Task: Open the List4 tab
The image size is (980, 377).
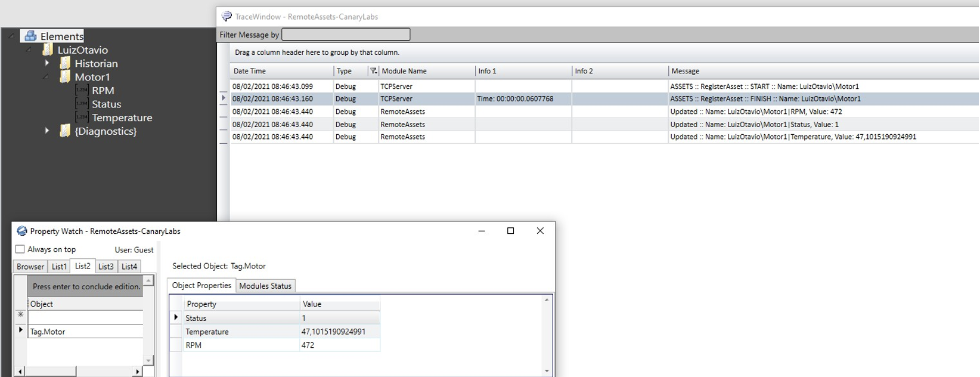Action: [x=129, y=267]
